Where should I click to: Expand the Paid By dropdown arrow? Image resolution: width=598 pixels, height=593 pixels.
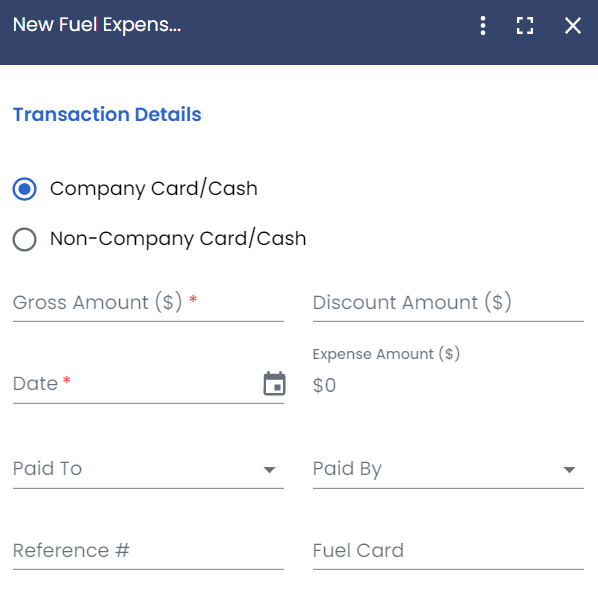(x=569, y=470)
